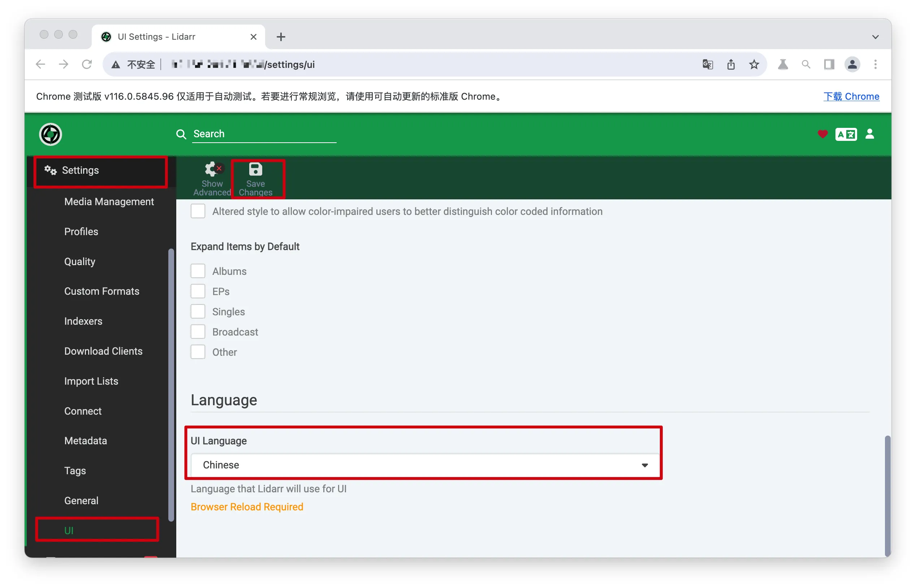Open Chrome three-dot menu
The width and height of the screenshot is (916, 588).
click(875, 65)
